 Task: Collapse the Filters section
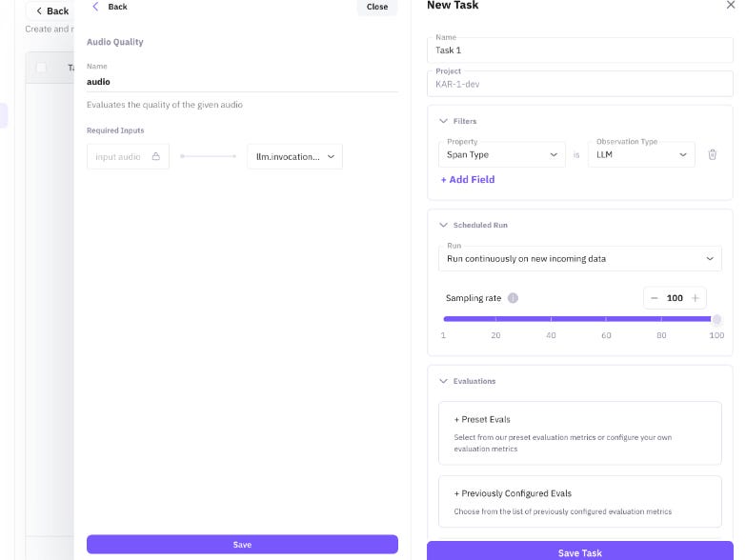443,121
